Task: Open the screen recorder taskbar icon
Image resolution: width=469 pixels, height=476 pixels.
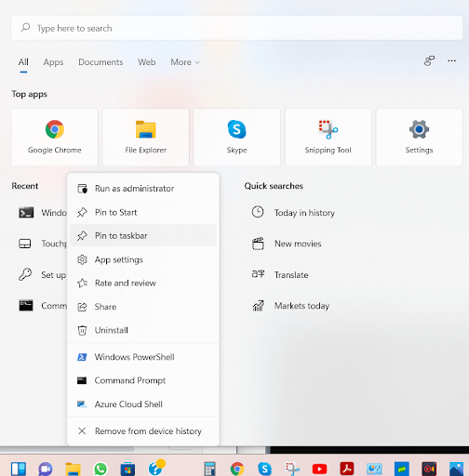Action: pos(429,469)
